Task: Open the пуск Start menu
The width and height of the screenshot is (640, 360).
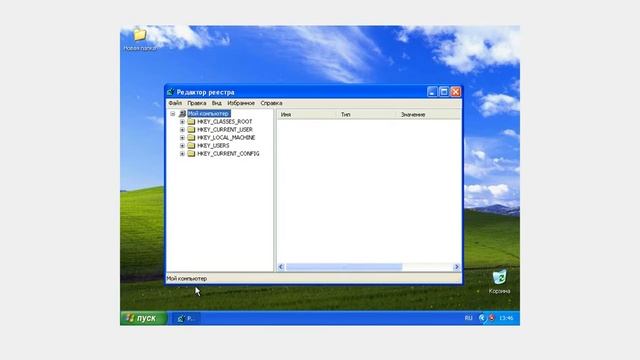Action: tap(144, 318)
